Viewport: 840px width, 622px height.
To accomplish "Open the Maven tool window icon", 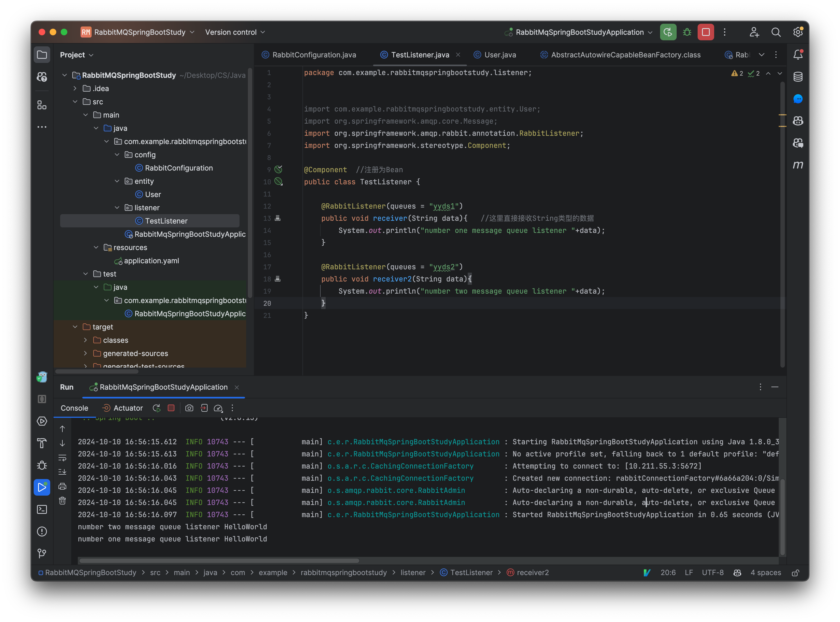I will coord(798,165).
